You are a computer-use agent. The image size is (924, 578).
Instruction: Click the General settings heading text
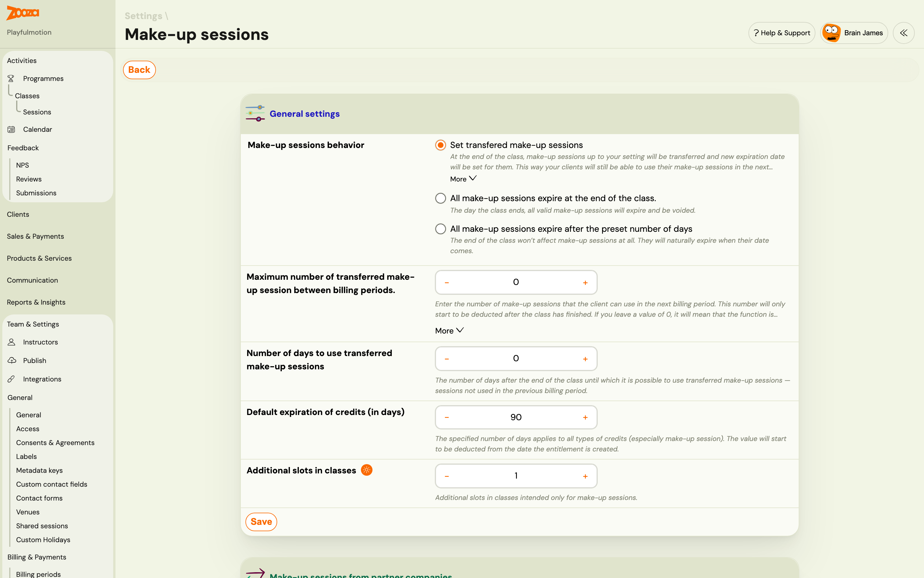click(305, 114)
